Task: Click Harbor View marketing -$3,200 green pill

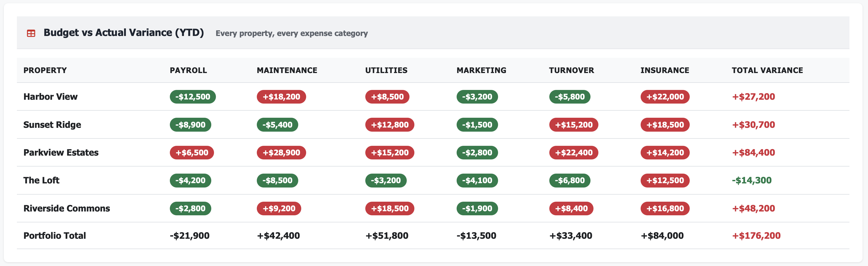Action: pyautogui.click(x=477, y=97)
